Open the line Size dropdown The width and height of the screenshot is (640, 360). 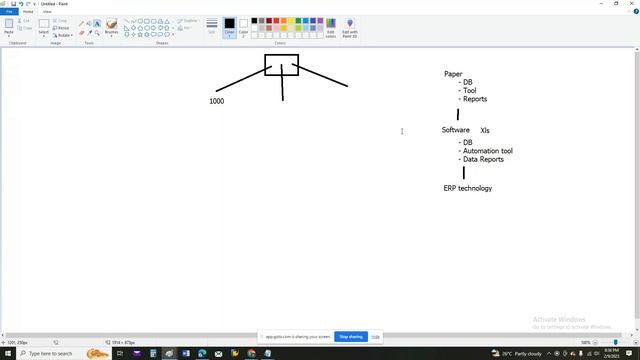(x=212, y=27)
